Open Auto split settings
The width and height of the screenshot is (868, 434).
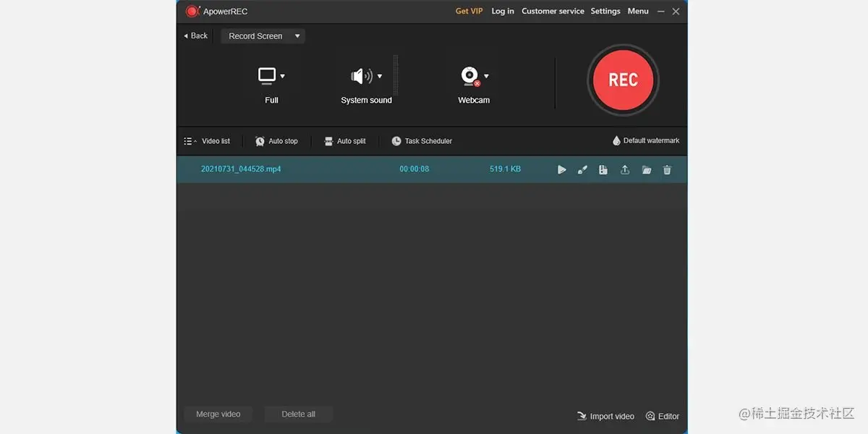coord(345,141)
